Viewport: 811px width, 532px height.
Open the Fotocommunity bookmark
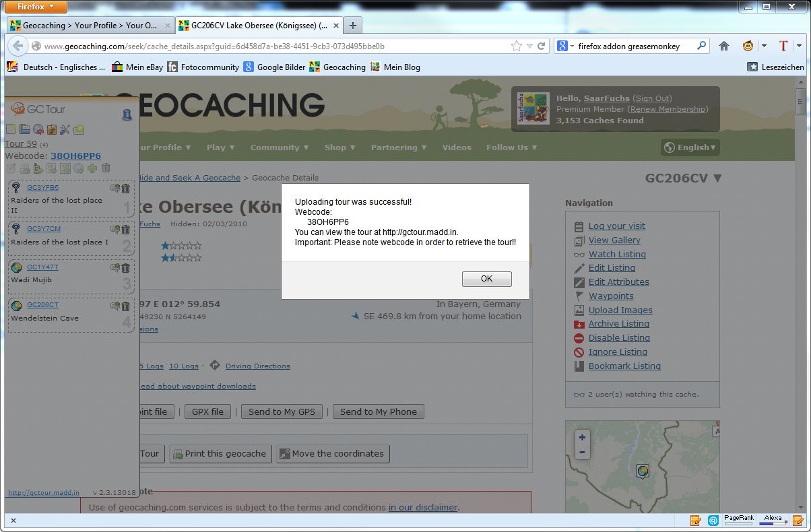pos(203,67)
